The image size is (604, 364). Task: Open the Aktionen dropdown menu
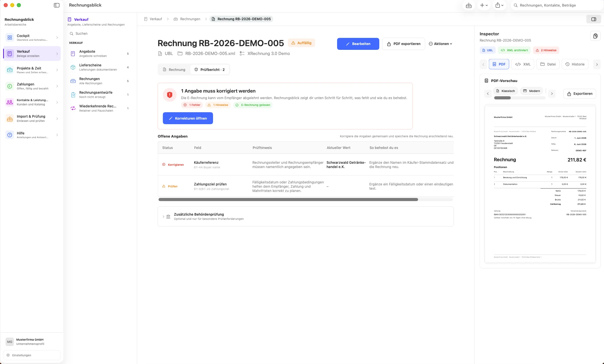tap(441, 44)
